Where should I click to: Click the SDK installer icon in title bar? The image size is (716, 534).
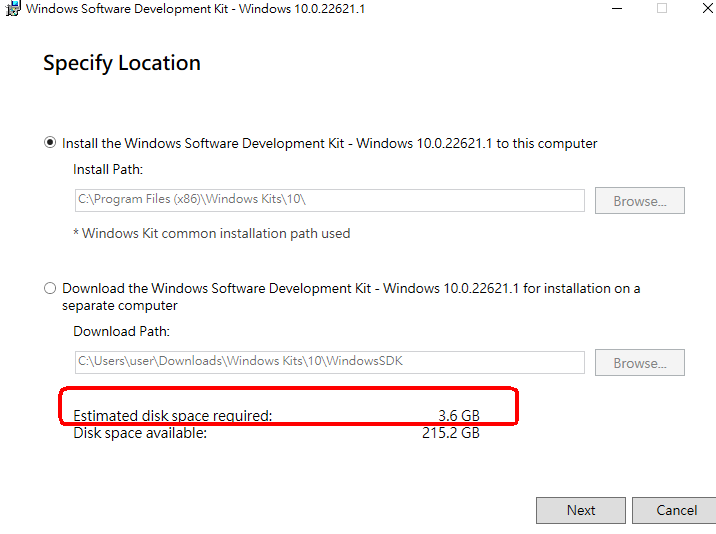[x=14, y=8]
